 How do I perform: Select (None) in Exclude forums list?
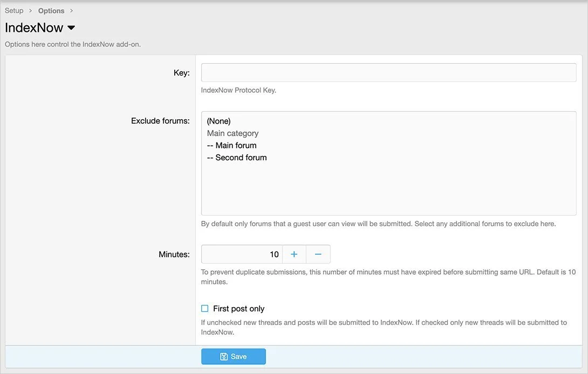pyautogui.click(x=218, y=121)
